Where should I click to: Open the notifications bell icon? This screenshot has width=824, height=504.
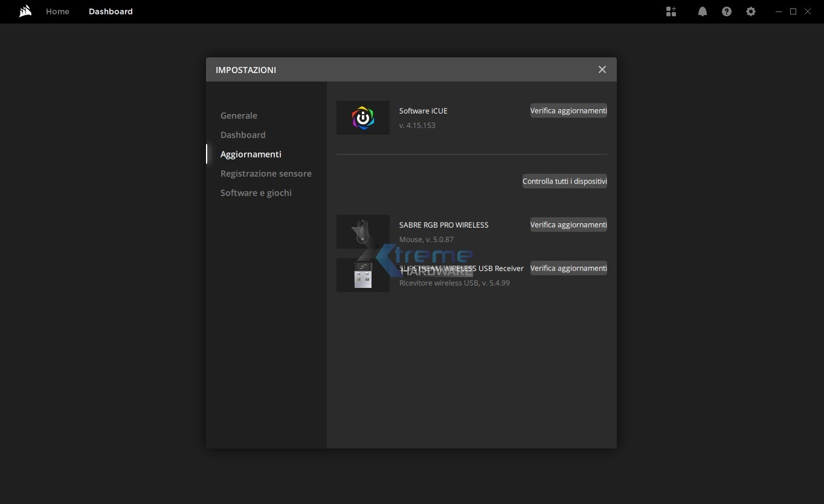pyautogui.click(x=703, y=11)
